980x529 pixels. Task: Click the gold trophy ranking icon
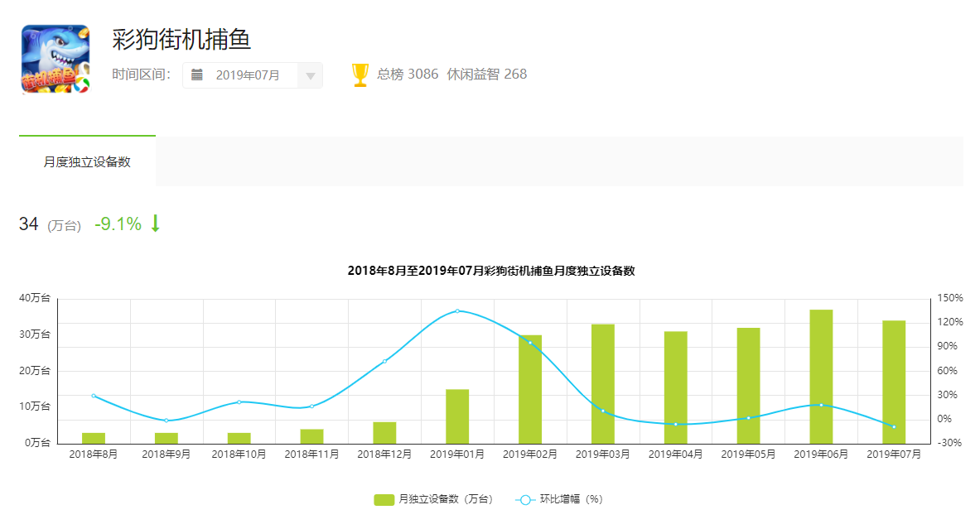point(360,75)
